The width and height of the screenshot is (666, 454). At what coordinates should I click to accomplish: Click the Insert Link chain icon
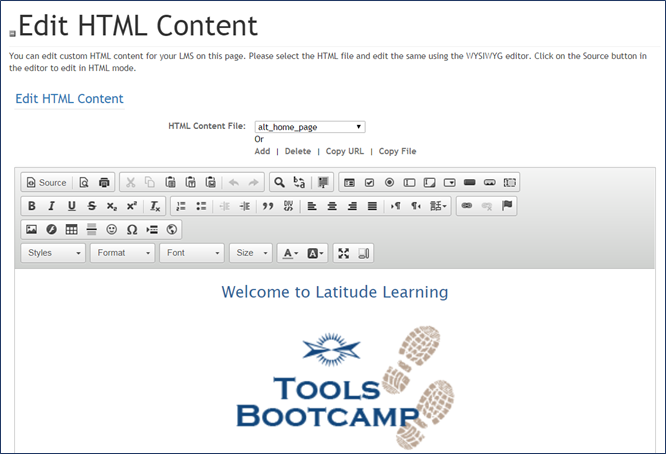(467, 206)
